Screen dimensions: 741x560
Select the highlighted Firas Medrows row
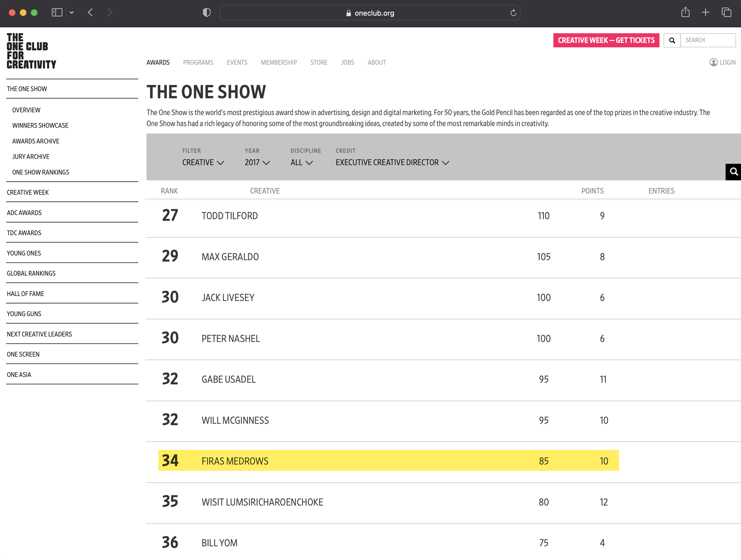[388, 460]
